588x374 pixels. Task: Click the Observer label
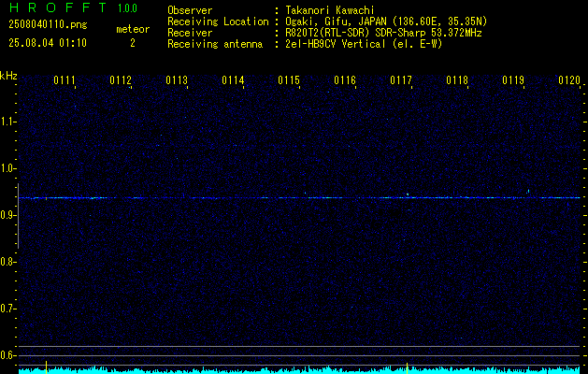coord(190,10)
